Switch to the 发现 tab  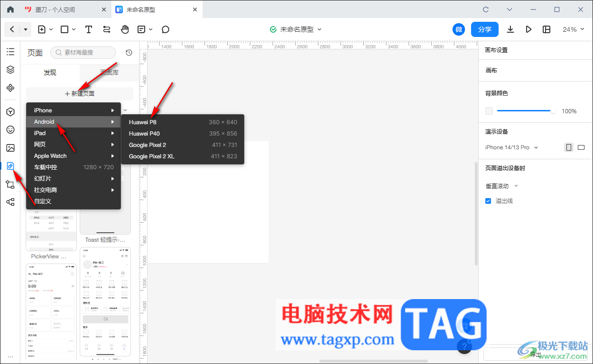[50, 73]
